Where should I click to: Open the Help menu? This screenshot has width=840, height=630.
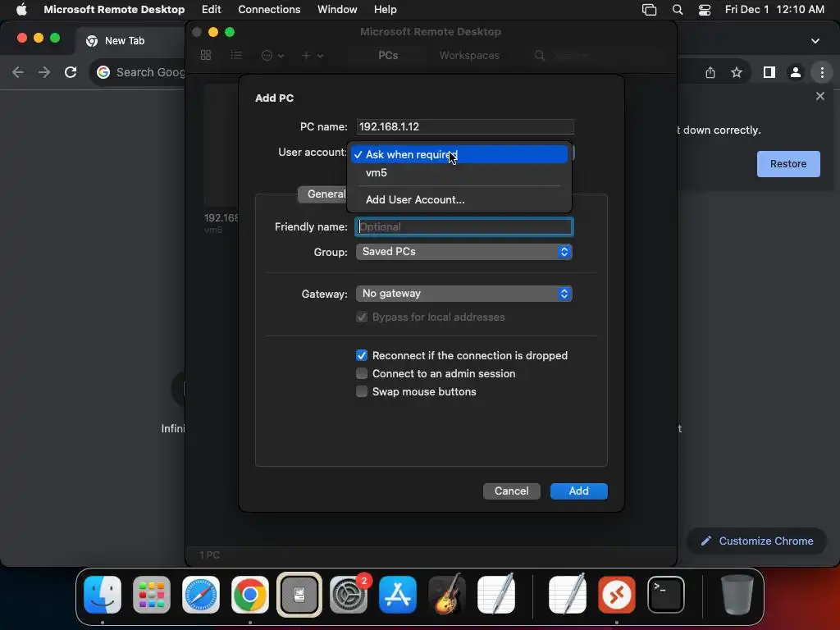click(385, 9)
